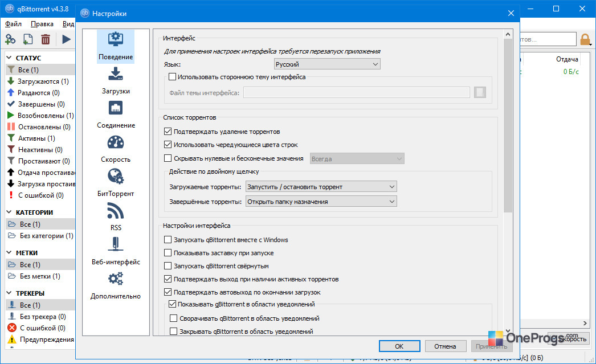This screenshot has height=364, width=596.
Task: Click the Отдача column header in main window
Action: (x=567, y=59)
